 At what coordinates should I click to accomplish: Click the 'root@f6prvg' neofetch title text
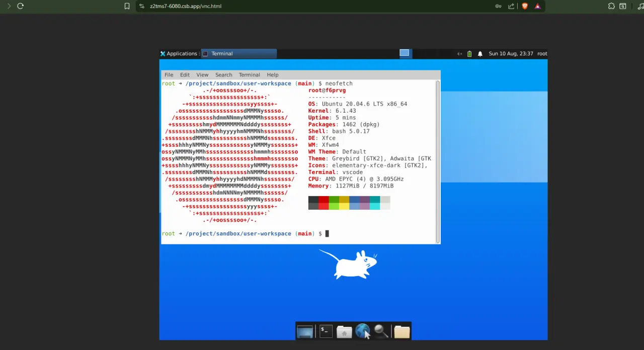click(327, 91)
